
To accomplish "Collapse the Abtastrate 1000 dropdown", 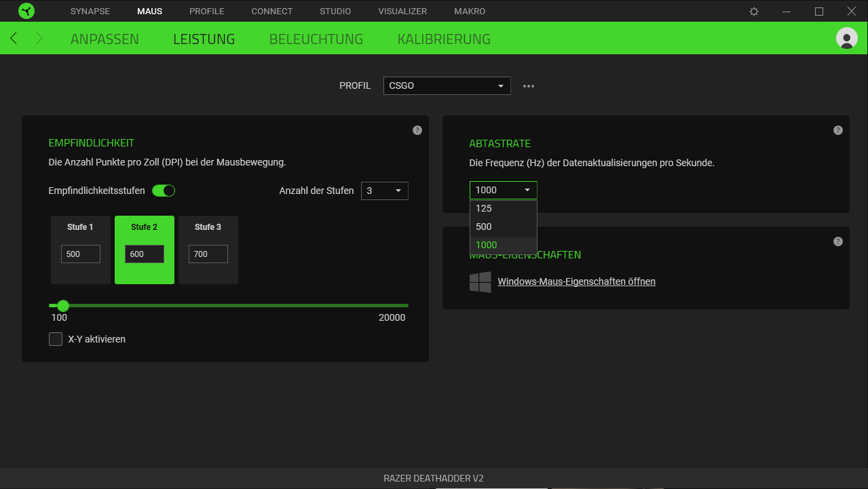I will click(503, 190).
